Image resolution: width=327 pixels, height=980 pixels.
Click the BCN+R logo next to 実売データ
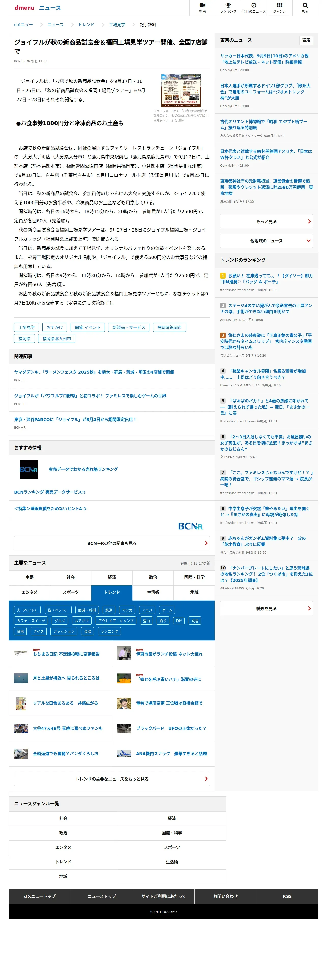(29, 469)
